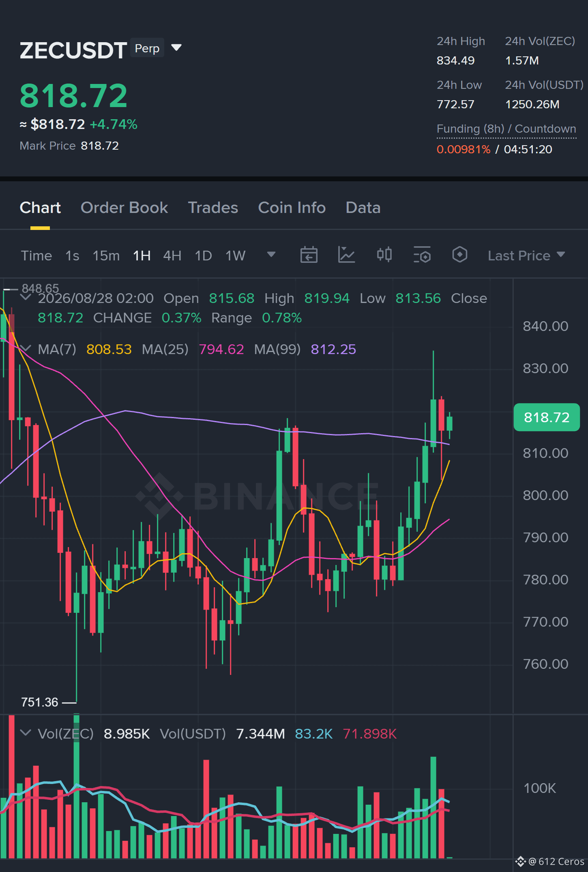Open the Order Book tab
Image resolution: width=588 pixels, height=872 pixels.
click(124, 208)
